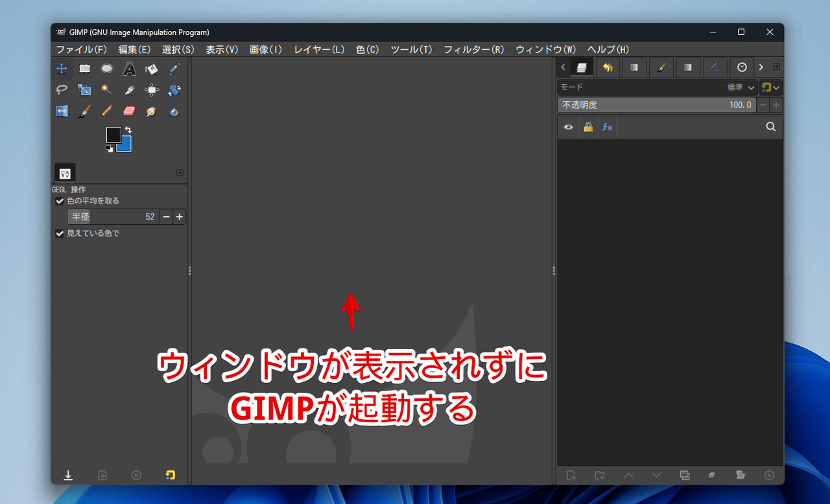Select the Move tool in the toolbox
The width and height of the screenshot is (830, 504).
pyautogui.click(x=62, y=68)
